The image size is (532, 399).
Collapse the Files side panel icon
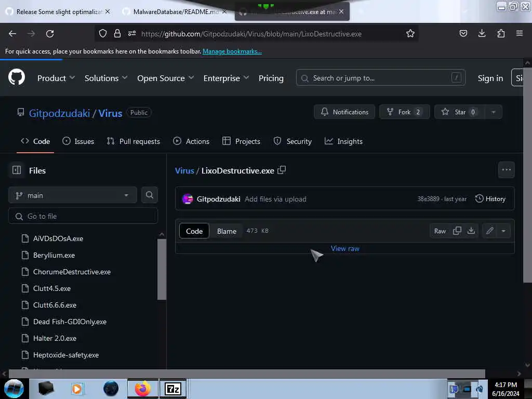point(17,170)
